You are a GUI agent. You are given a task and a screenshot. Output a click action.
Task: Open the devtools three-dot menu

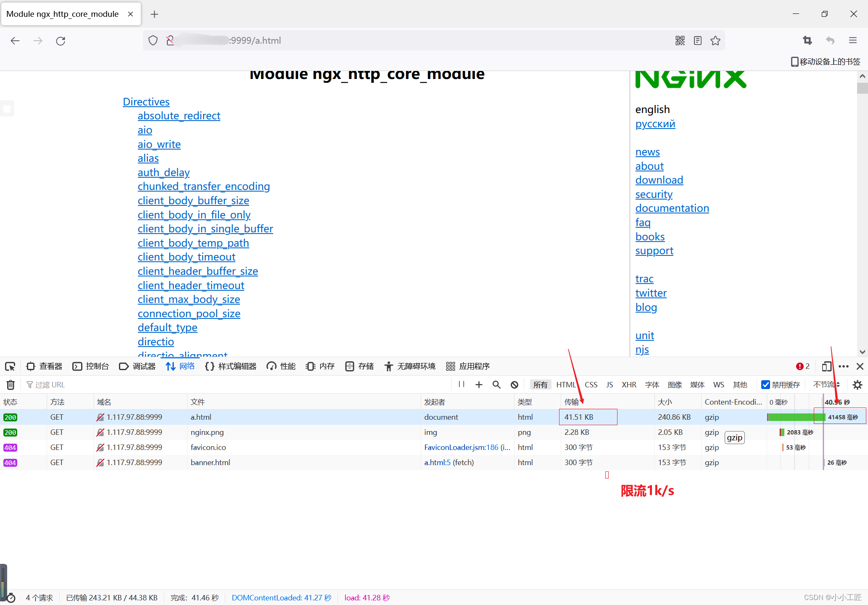tap(844, 366)
